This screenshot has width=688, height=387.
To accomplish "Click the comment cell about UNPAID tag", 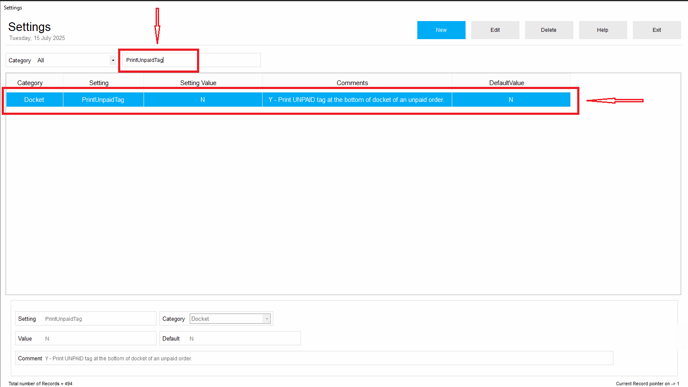I will [x=357, y=100].
